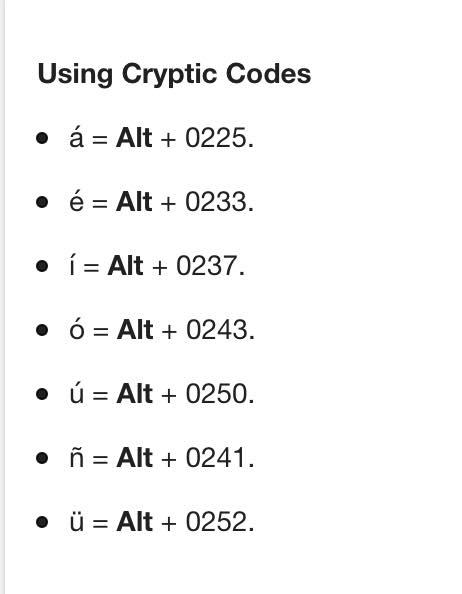Click the "Using Cryptic Codes" heading
462x594 pixels.
tap(175, 74)
